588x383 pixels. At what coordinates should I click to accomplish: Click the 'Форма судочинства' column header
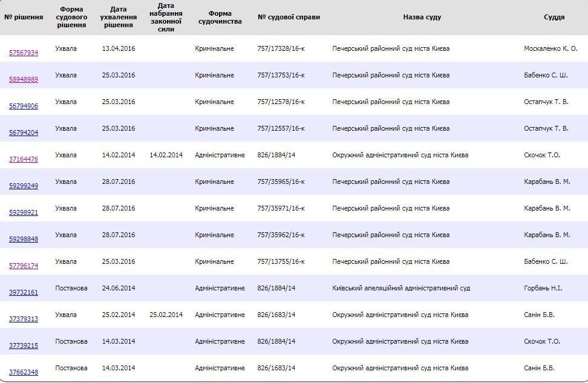(x=220, y=17)
